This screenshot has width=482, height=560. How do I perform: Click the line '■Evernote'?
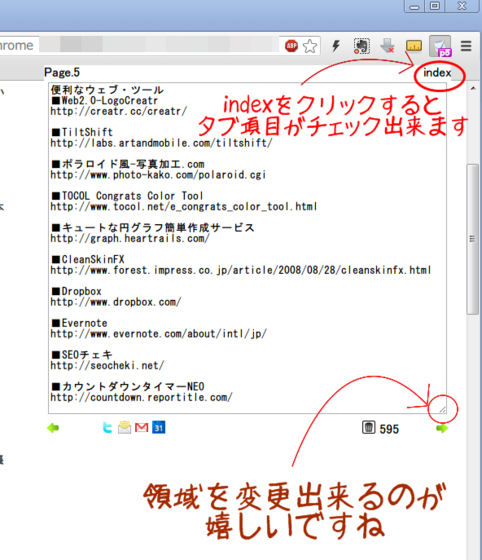pos(79,323)
